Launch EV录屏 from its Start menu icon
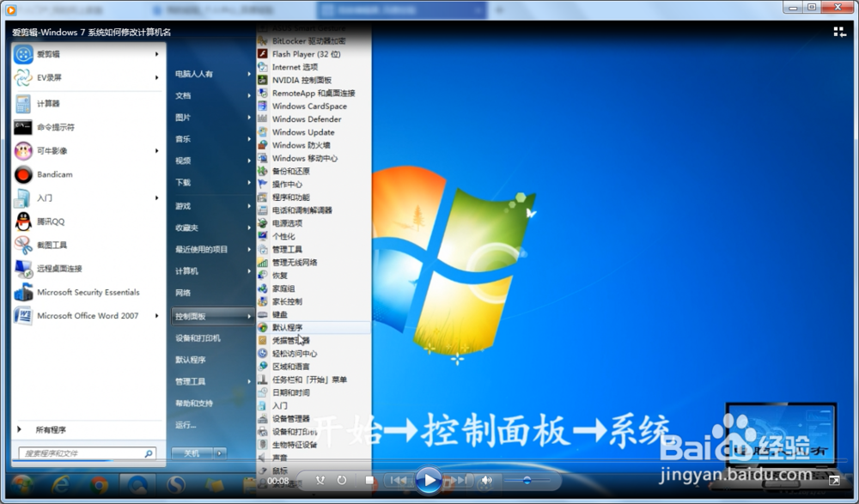 (x=23, y=78)
